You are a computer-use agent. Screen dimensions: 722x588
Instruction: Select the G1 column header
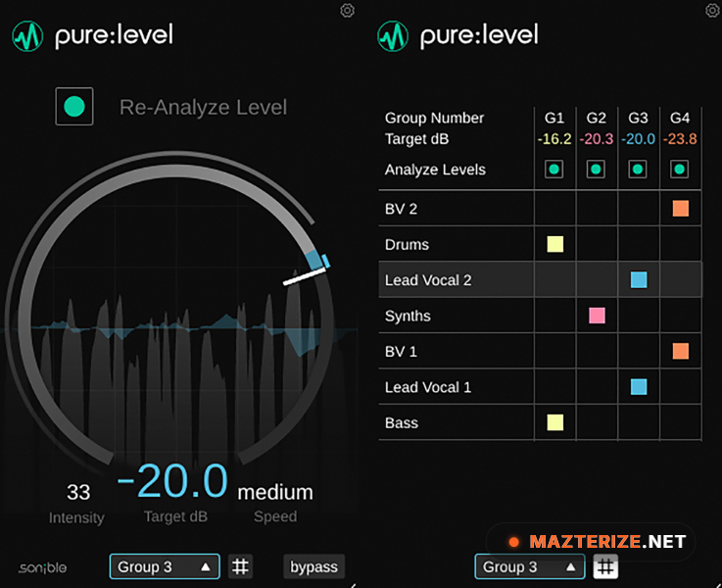point(554,118)
